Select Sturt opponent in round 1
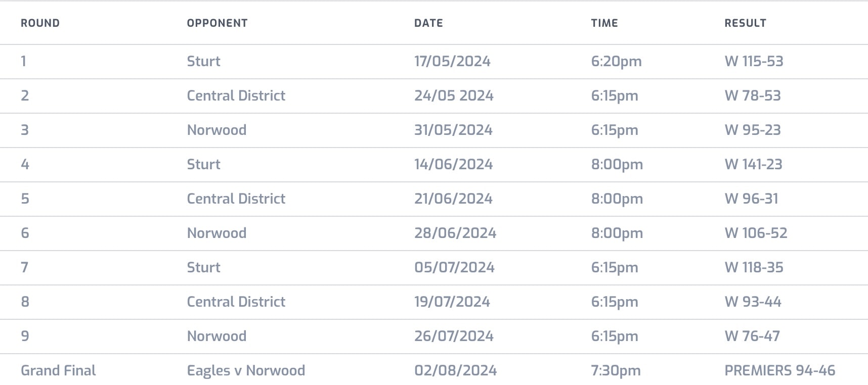 [203, 62]
